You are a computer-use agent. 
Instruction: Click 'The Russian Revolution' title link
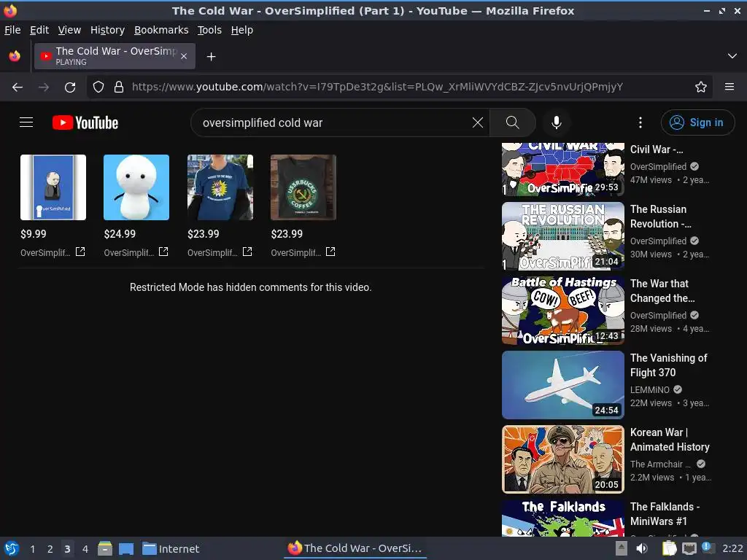click(x=661, y=217)
